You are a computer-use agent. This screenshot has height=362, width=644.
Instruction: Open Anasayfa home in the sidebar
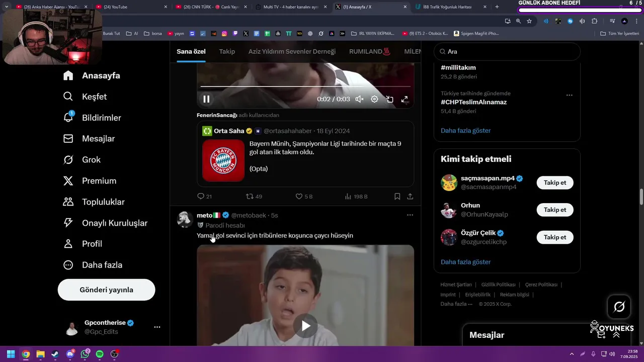click(92, 75)
